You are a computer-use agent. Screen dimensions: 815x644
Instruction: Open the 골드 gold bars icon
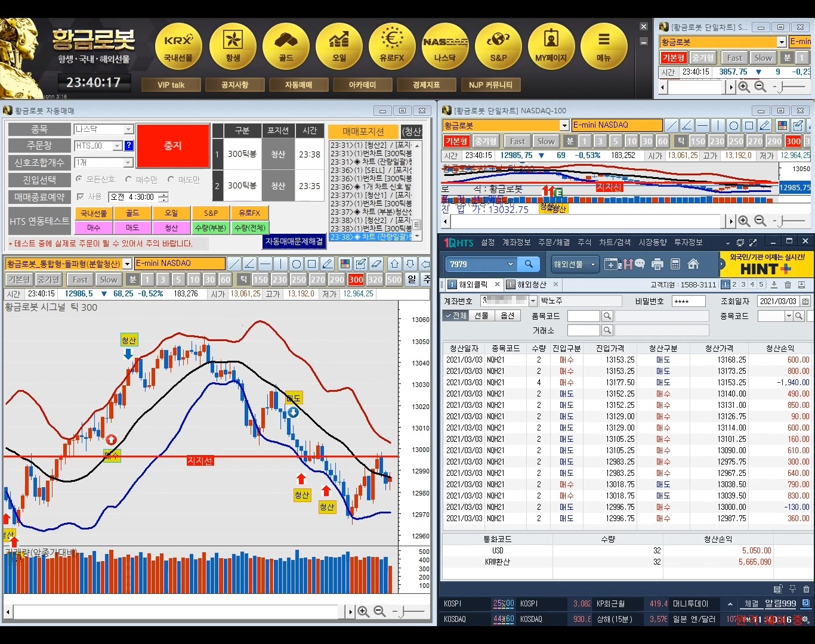pyautogui.click(x=286, y=47)
